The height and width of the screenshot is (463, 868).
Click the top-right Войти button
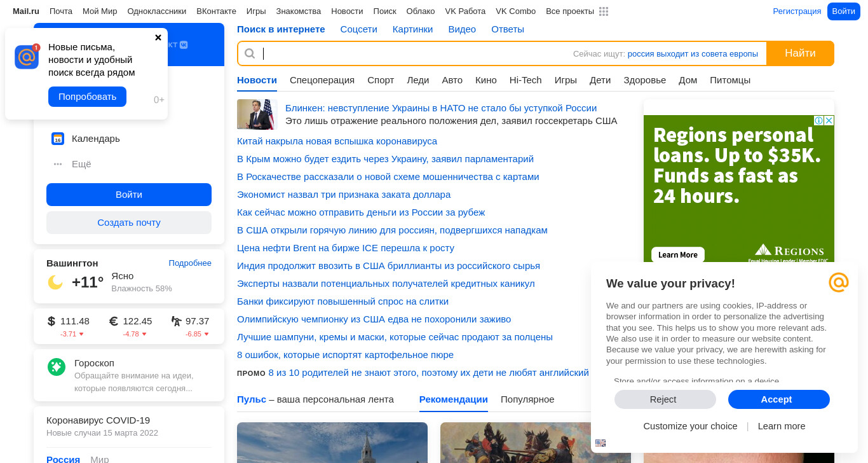tap(843, 11)
